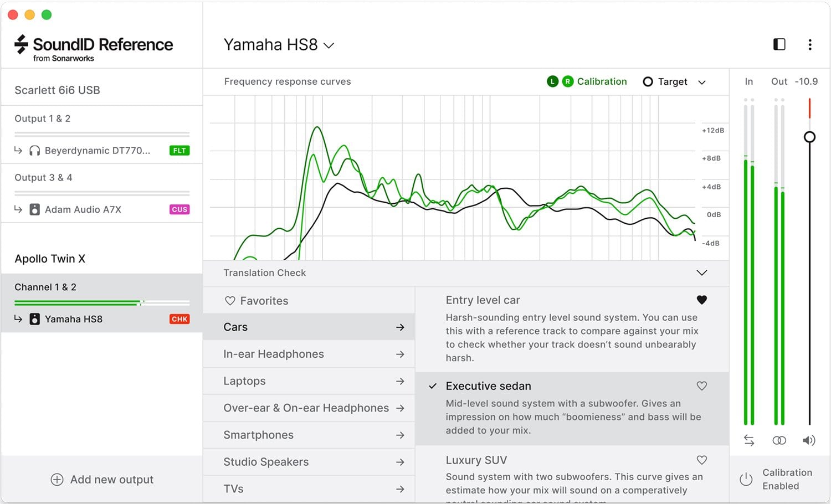Favorite the Luxury SUV profile heart

(702, 460)
